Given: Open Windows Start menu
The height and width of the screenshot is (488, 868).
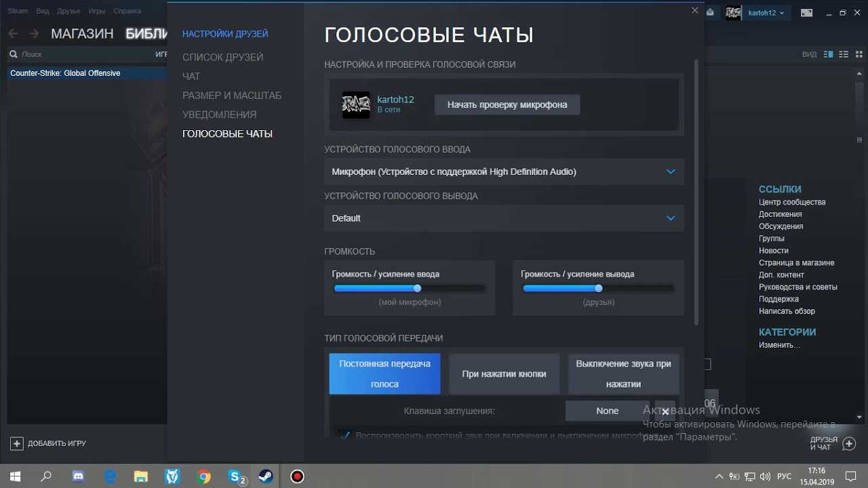Looking at the screenshot, I should (16, 476).
